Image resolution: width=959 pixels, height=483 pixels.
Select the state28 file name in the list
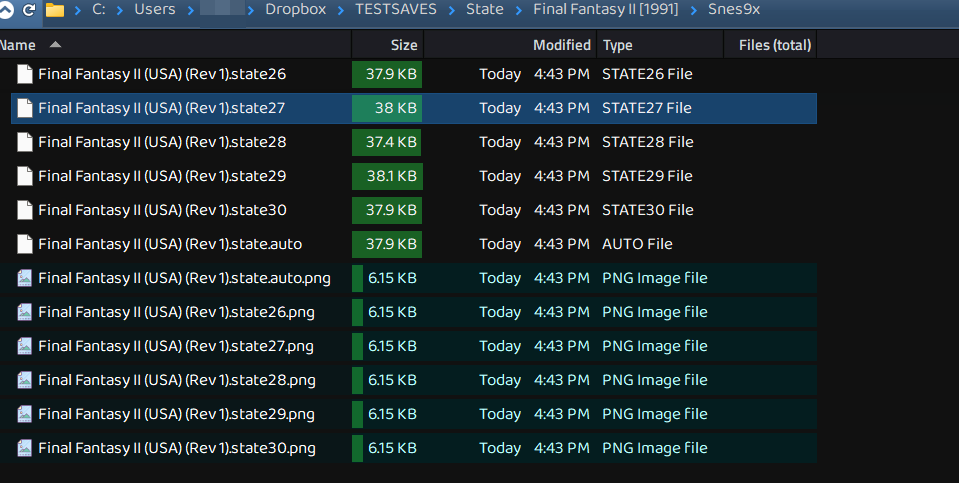click(x=162, y=142)
